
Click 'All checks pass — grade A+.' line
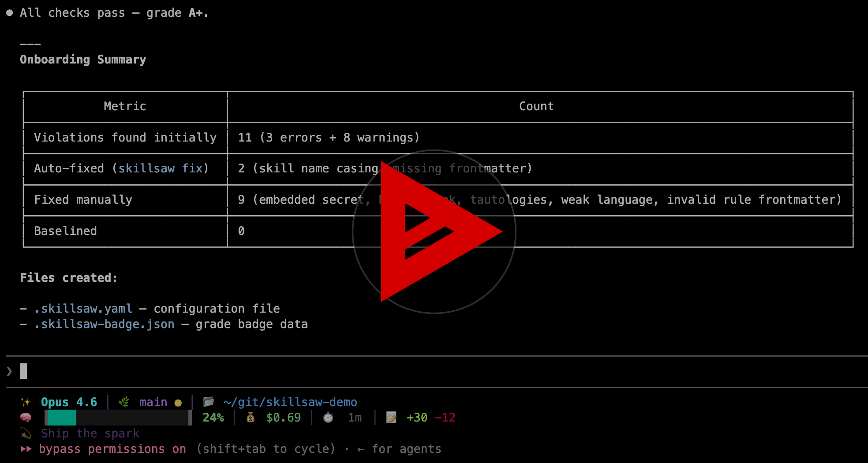pos(114,13)
